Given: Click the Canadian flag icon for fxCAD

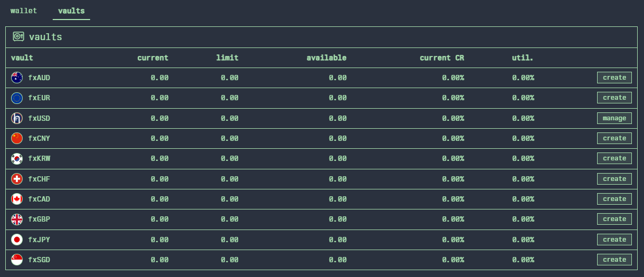Looking at the screenshot, I should pyautogui.click(x=17, y=199).
